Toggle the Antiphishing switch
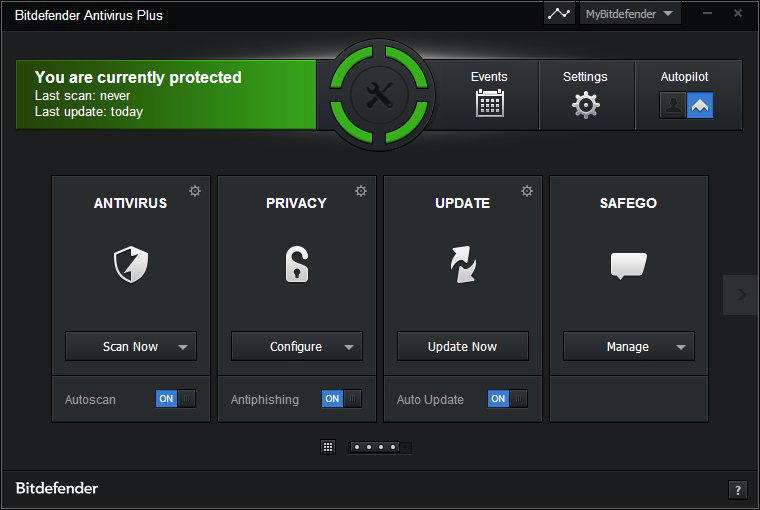The height and width of the screenshot is (510, 760). [x=342, y=398]
